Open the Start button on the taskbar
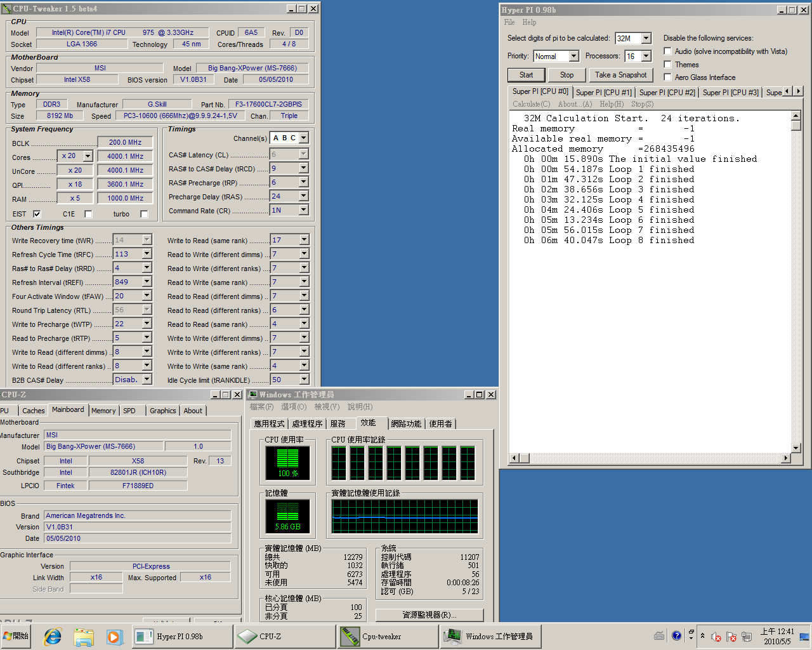The image size is (812, 650). [16, 636]
